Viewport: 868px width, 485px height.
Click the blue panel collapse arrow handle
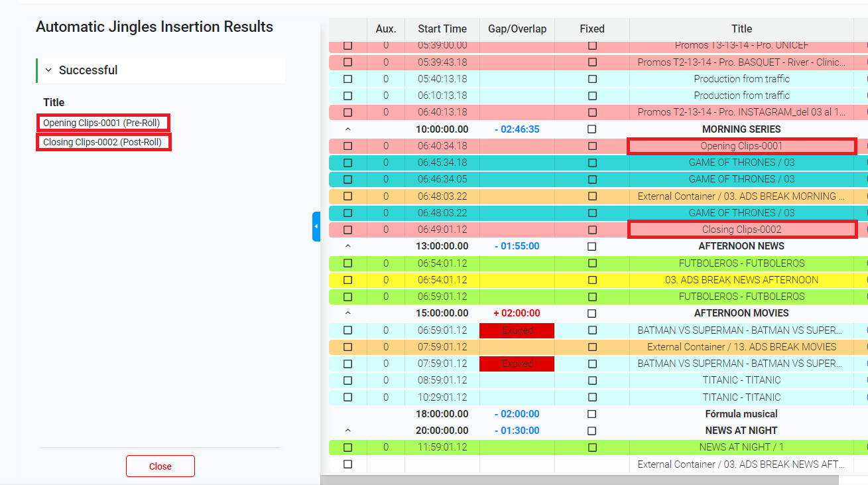coord(316,226)
